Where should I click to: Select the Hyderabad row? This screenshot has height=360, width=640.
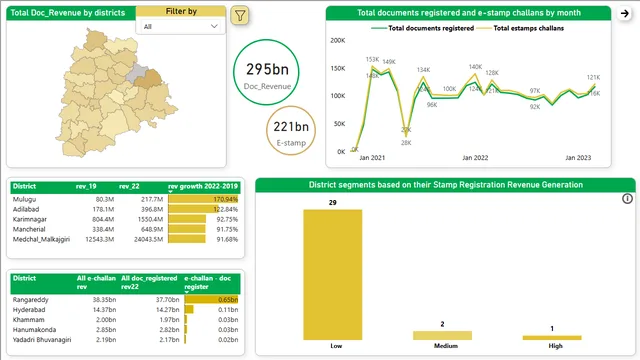125,310
